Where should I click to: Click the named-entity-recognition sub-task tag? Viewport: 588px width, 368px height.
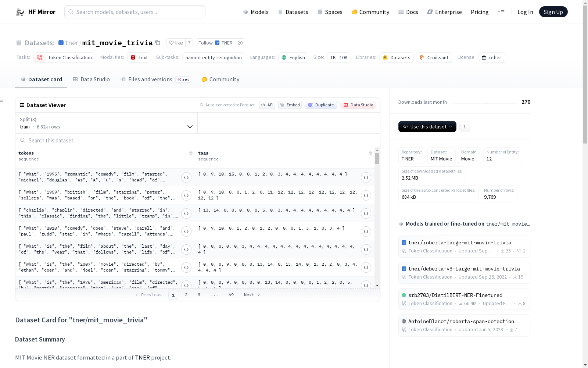[x=214, y=57]
